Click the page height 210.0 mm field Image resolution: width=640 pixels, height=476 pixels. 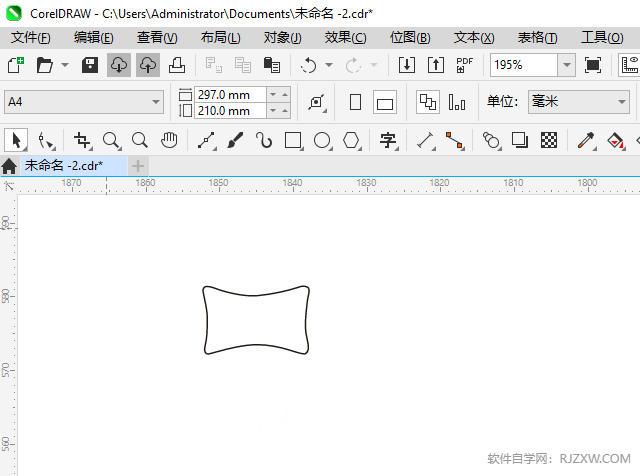[x=230, y=111]
